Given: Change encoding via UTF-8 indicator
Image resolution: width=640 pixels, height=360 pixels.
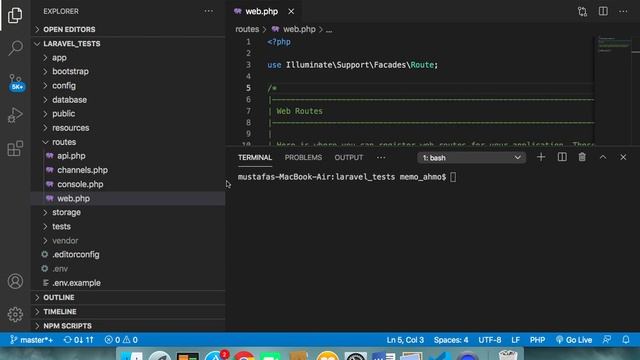Looking at the screenshot, I should tap(490, 340).
